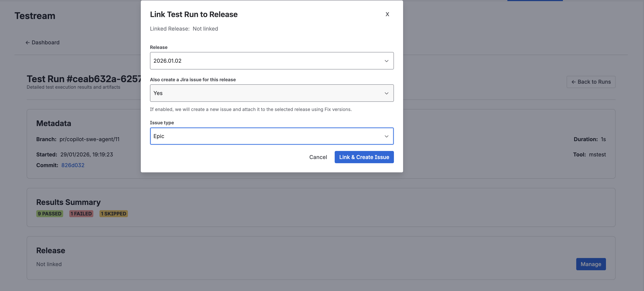This screenshot has width=644, height=291.
Task: Cancel the release linking dialog
Action: (x=318, y=157)
